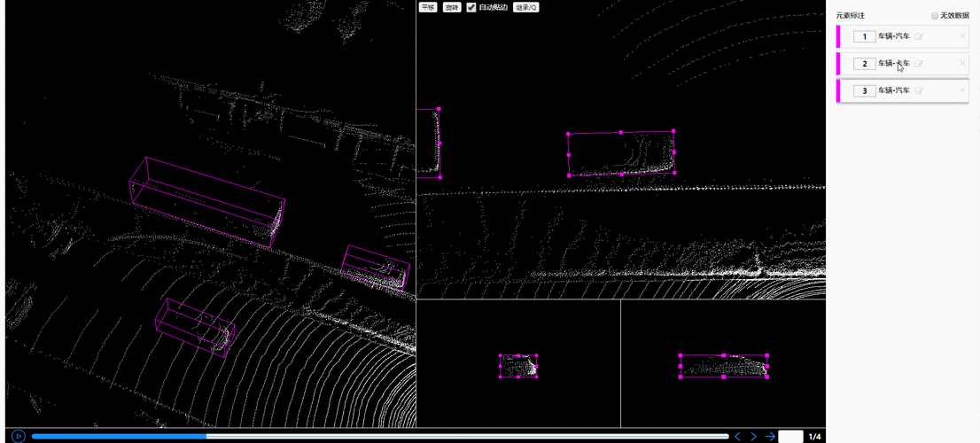Image resolution: width=980 pixels, height=443 pixels.
Task: Select the 平移 (pan) tool
Action: [x=428, y=7]
